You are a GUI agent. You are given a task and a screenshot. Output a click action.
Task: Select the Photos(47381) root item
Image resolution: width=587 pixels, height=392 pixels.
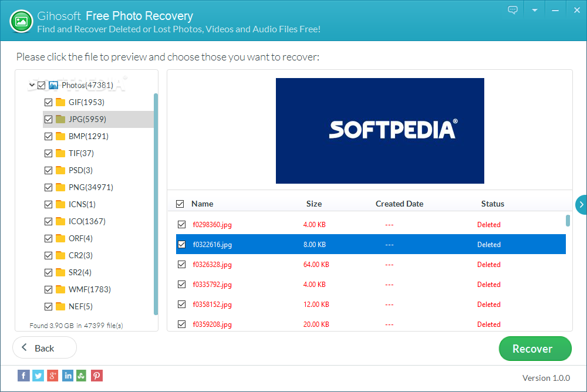click(87, 85)
